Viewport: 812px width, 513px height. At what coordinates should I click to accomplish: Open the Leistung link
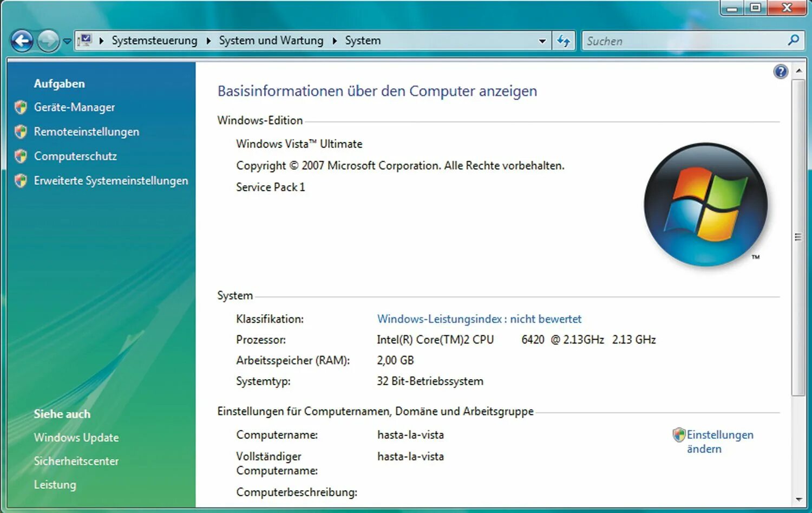[x=55, y=485]
